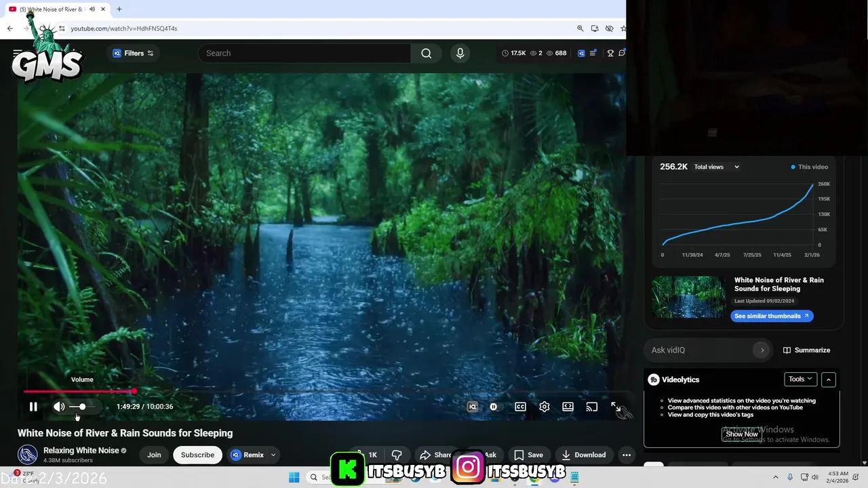Click the install app icon in address bar

pyautogui.click(x=595, y=28)
